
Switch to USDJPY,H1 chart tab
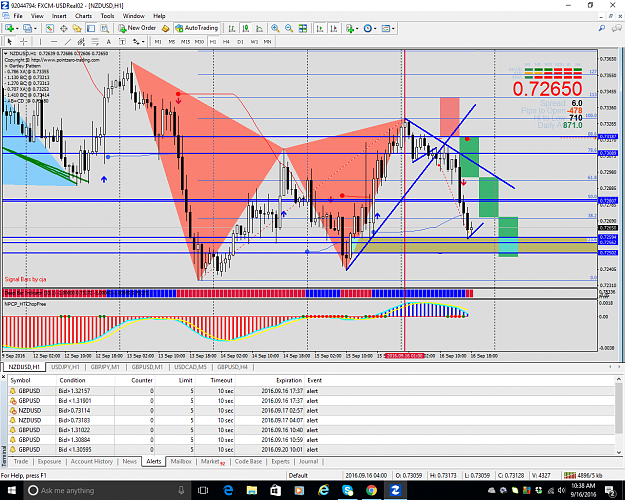(x=65, y=367)
